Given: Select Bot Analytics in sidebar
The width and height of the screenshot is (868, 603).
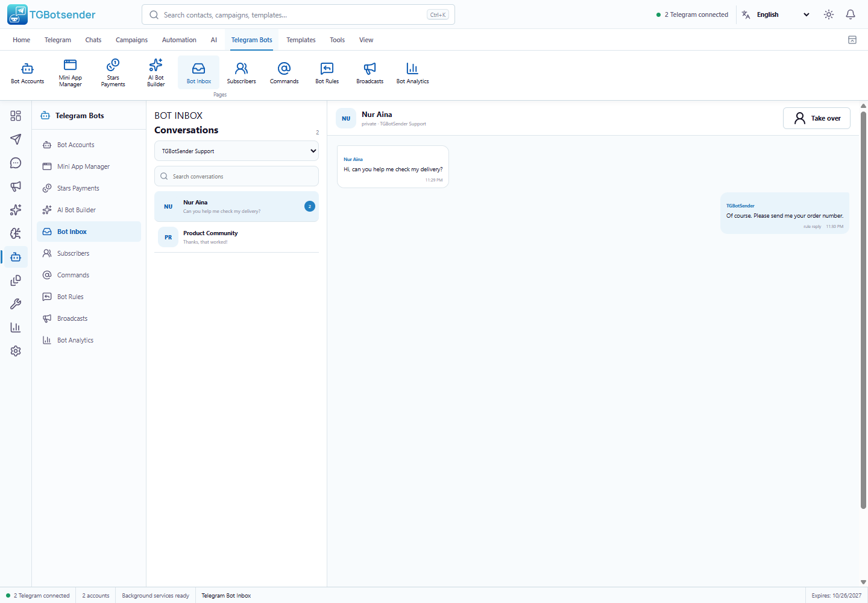Looking at the screenshot, I should coord(89,340).
